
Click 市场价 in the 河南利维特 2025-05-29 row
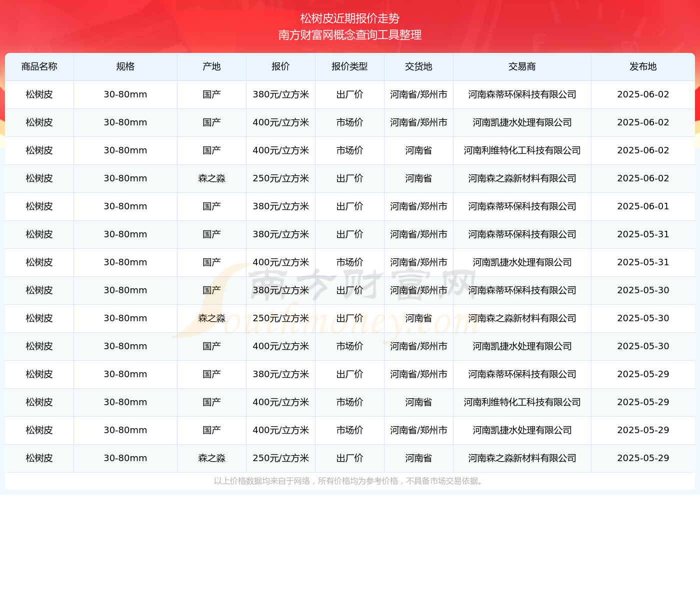pyautogui.click(x=349, y=402)
